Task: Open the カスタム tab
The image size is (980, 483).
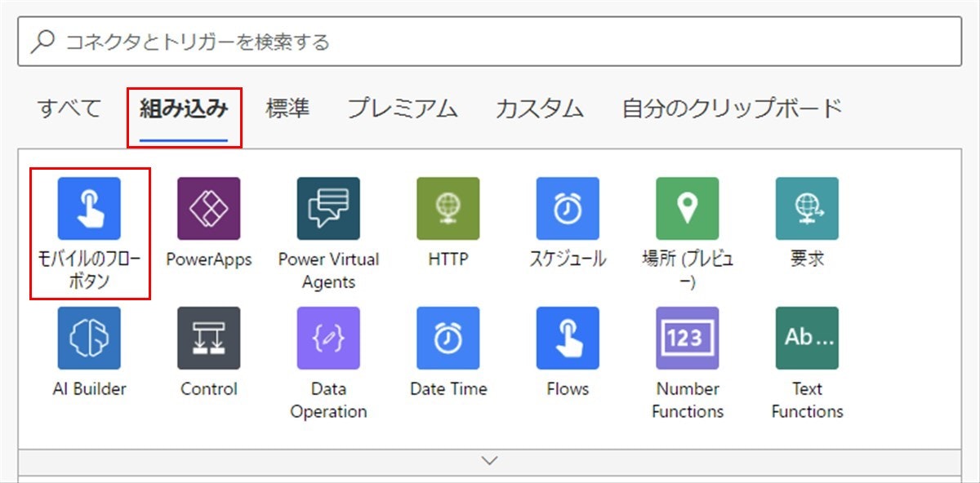Action: [540, 108]
